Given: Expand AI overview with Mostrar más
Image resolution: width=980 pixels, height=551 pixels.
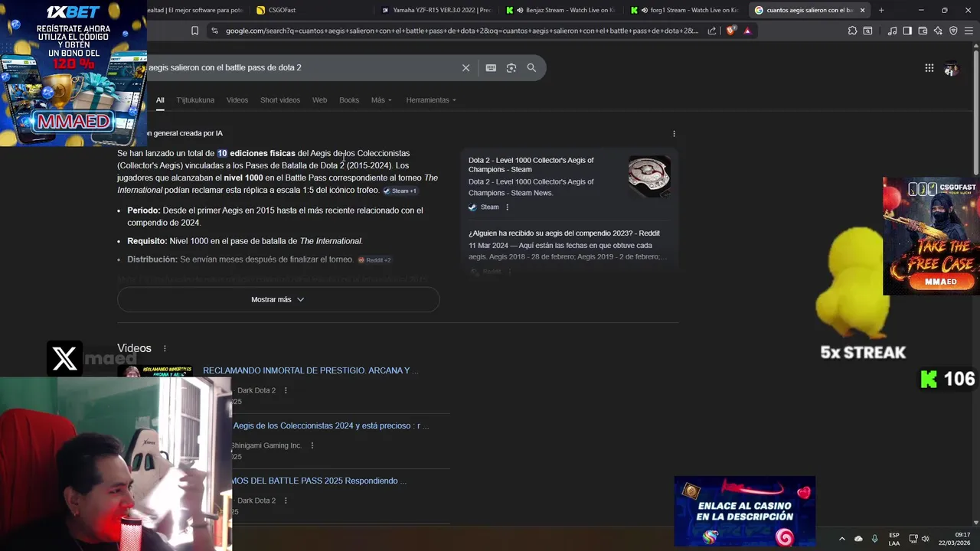Looking at the screenshot, I should [278, 299].
